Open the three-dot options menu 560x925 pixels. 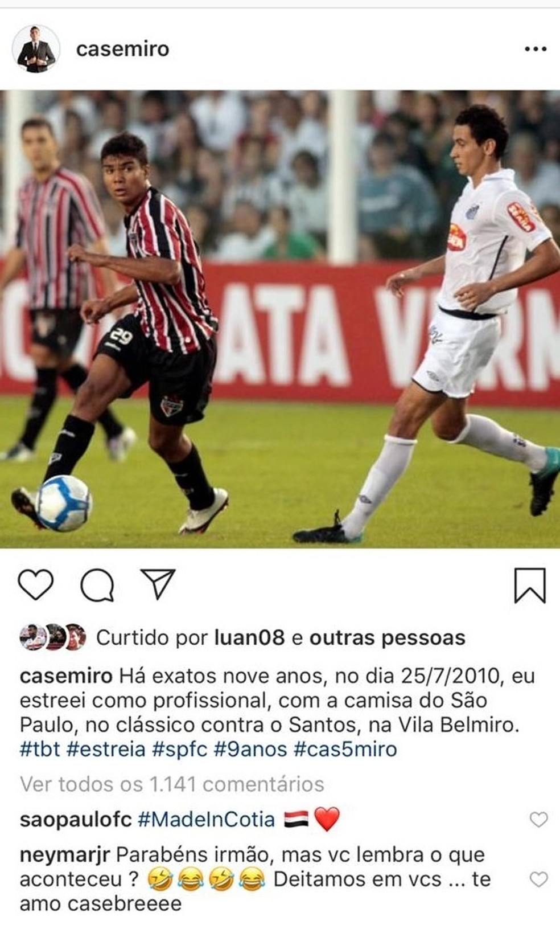(x=536, y=50)
